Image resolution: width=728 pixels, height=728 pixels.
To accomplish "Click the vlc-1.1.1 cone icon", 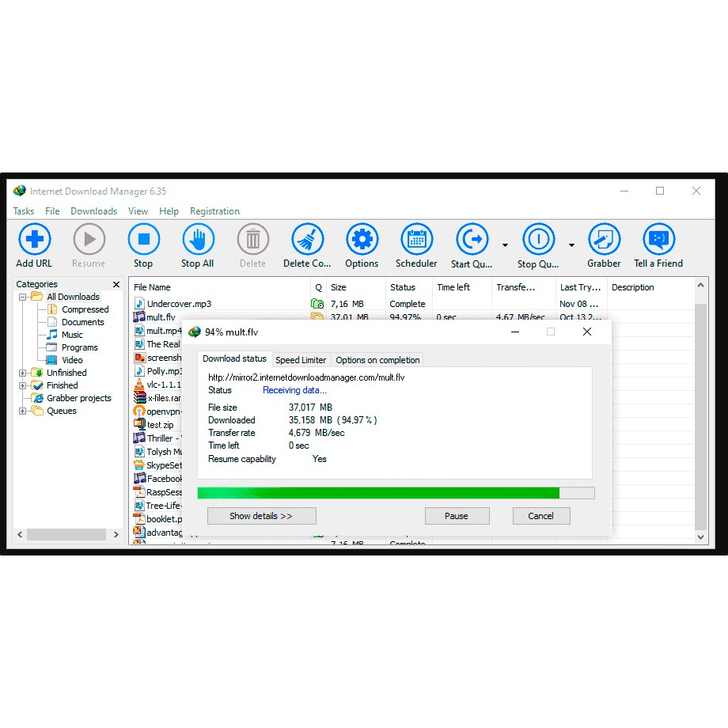I will 139,385.
